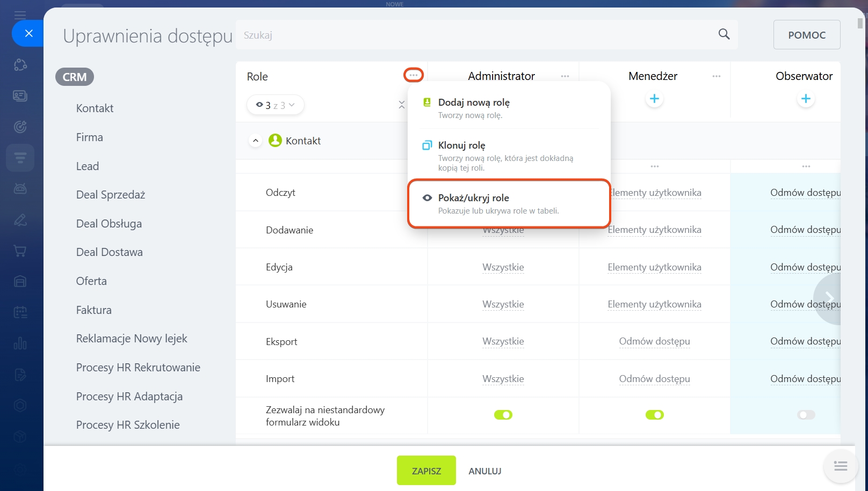This screenshot has width=868, height=491.
Task: Open the shopping cart sidebar icon
Action: point(20,251)
